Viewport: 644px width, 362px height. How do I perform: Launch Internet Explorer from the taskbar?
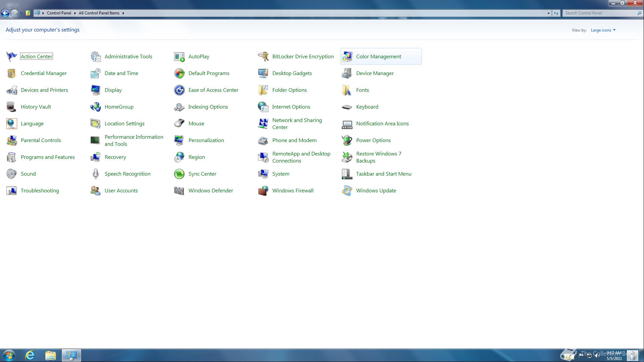click(x=30, y=355)
